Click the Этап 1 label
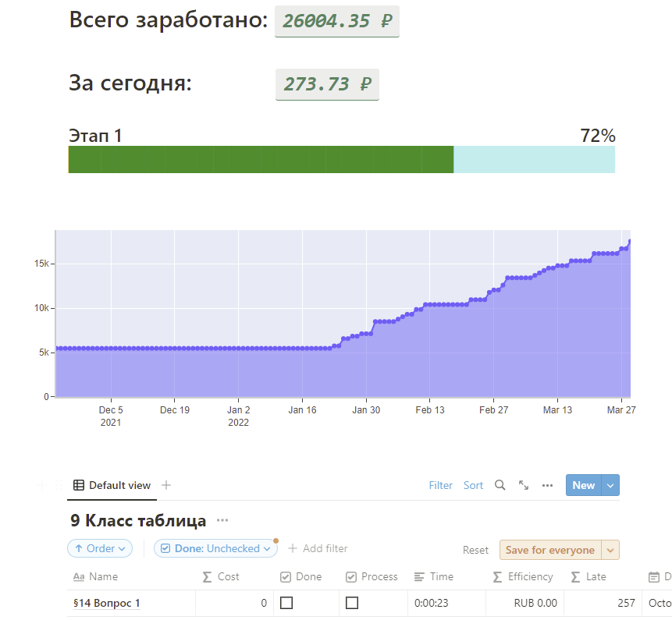This screenshot has width=672, height=620. click(95, 135)
